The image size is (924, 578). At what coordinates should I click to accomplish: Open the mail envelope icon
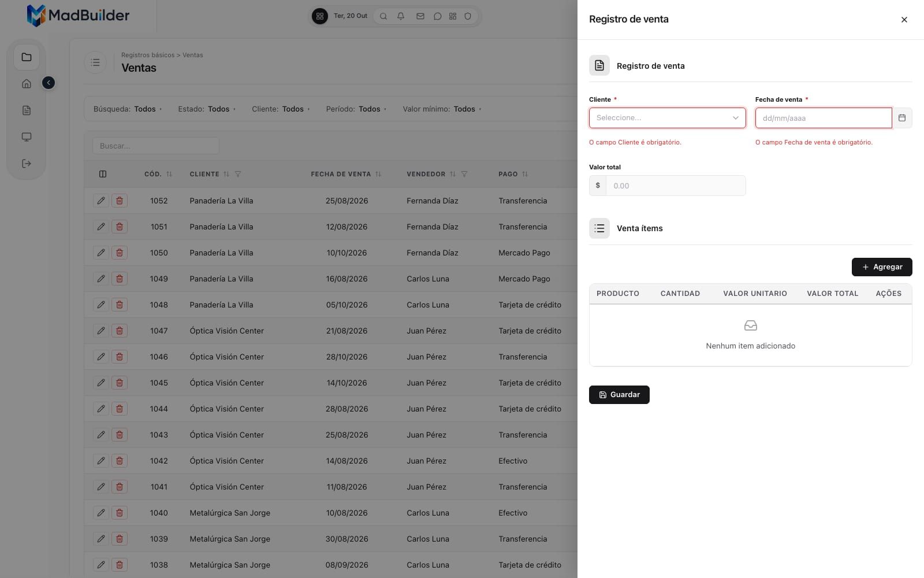(420, 16)
